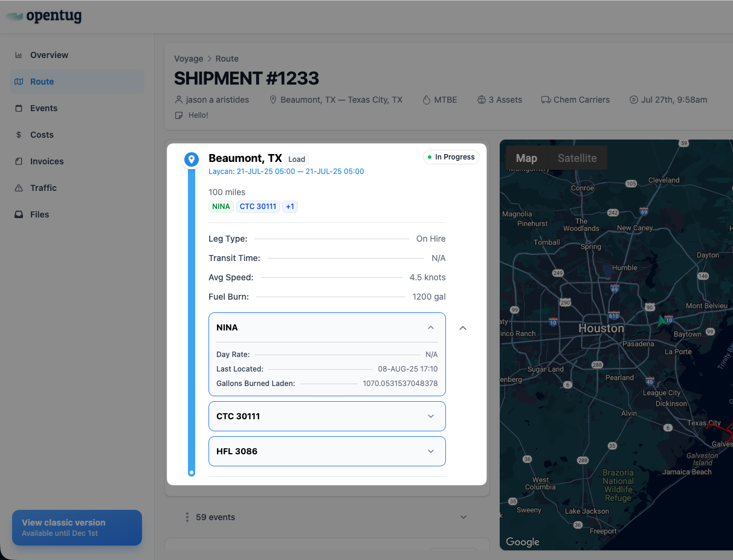Click the Invoices document icon in sidebar
733x560 pixels.
[x=19, y=161]
